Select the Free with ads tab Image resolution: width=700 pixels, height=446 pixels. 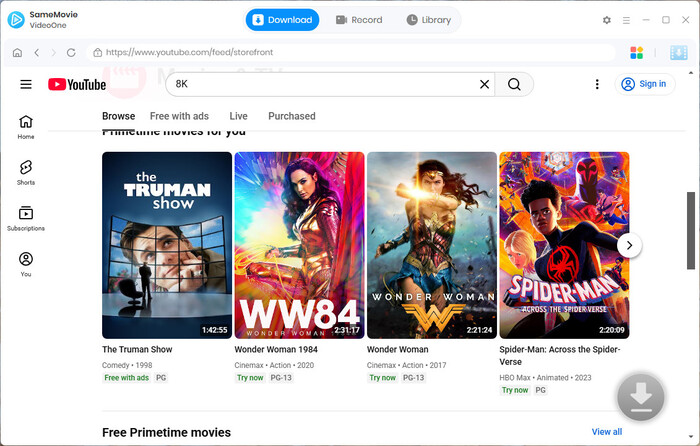point(179,116)
